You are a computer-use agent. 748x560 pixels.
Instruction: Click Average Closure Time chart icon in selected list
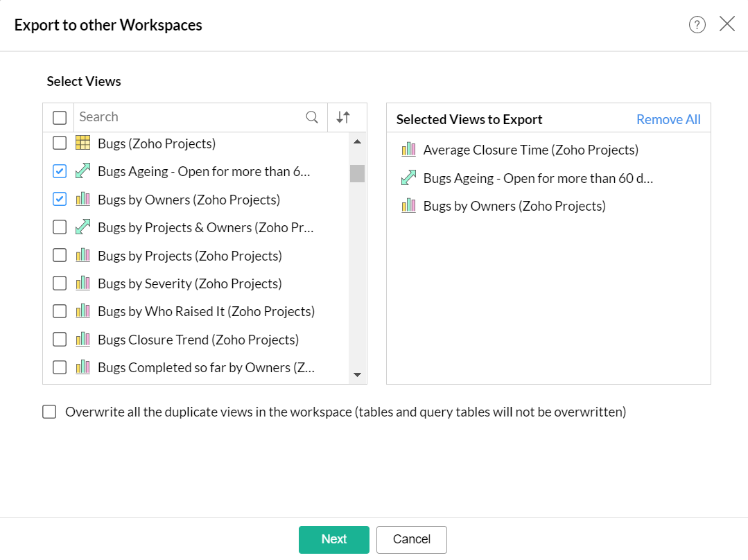tap(408, 150)
